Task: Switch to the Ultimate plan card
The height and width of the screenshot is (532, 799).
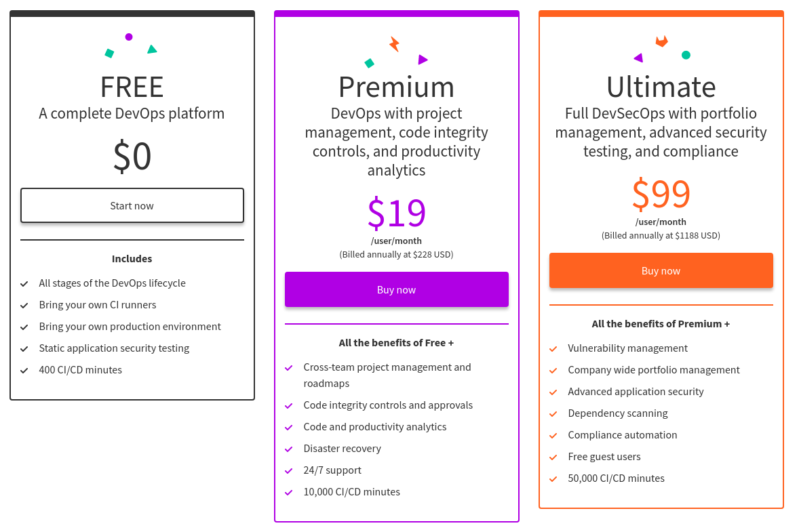Action: click(x=661, y=87)
